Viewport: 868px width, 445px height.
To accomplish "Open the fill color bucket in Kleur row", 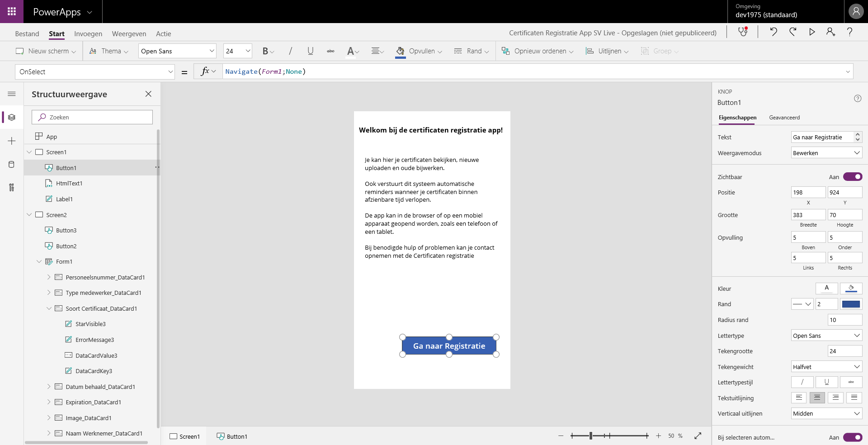I will [x=851, y=288].
